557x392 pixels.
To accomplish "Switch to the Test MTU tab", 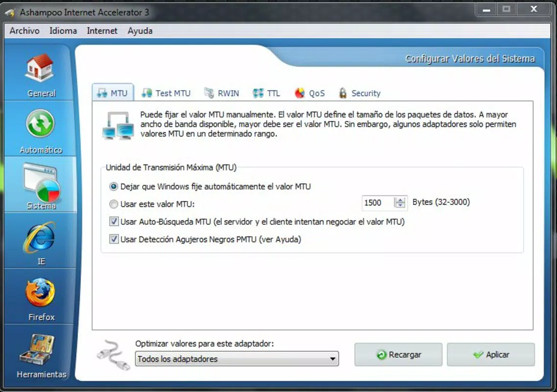I will (166, 93).
